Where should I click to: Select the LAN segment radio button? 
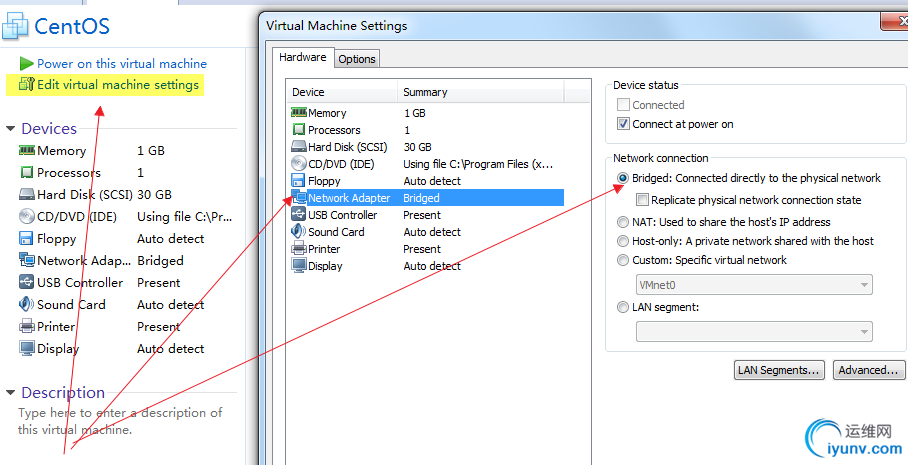click(x=623, y=307)
